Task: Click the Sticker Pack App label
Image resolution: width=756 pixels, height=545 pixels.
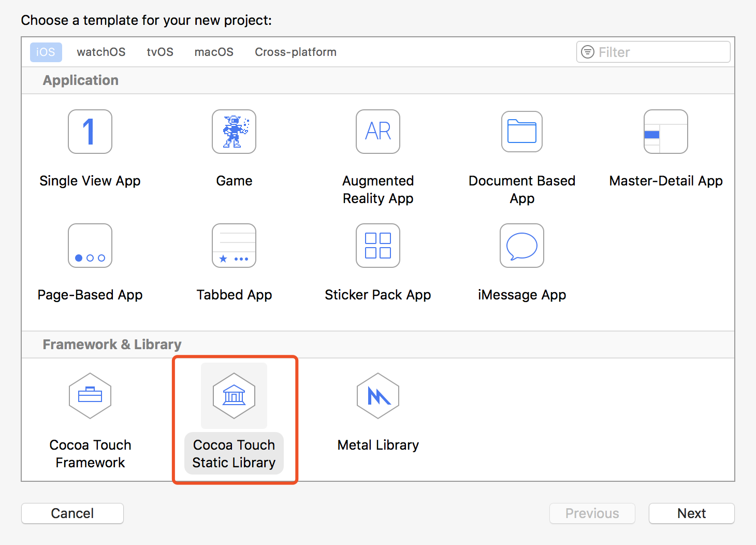Action: tap(378, 295)
